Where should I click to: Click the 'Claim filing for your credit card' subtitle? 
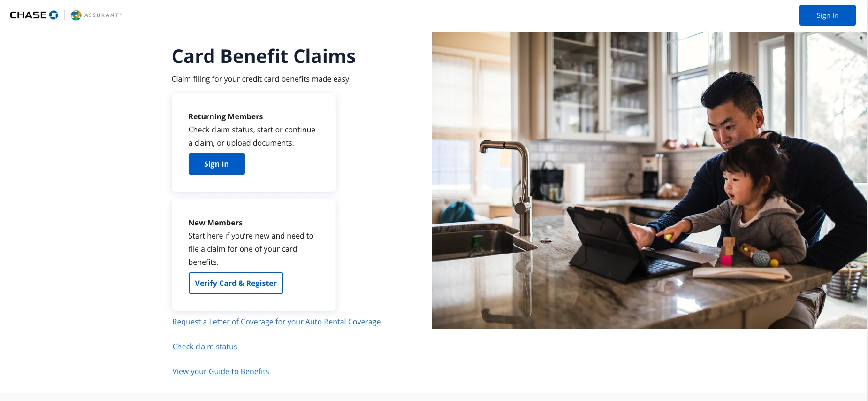point(261,79)
